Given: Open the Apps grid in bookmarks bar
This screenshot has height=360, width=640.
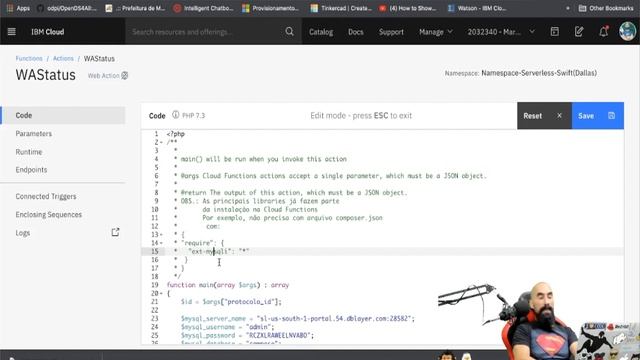Looking at the screenshot, I should tap(18, 8).
